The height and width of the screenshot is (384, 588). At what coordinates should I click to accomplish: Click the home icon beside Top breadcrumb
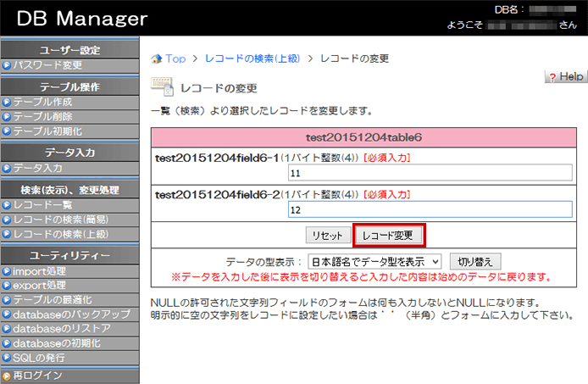156,58
